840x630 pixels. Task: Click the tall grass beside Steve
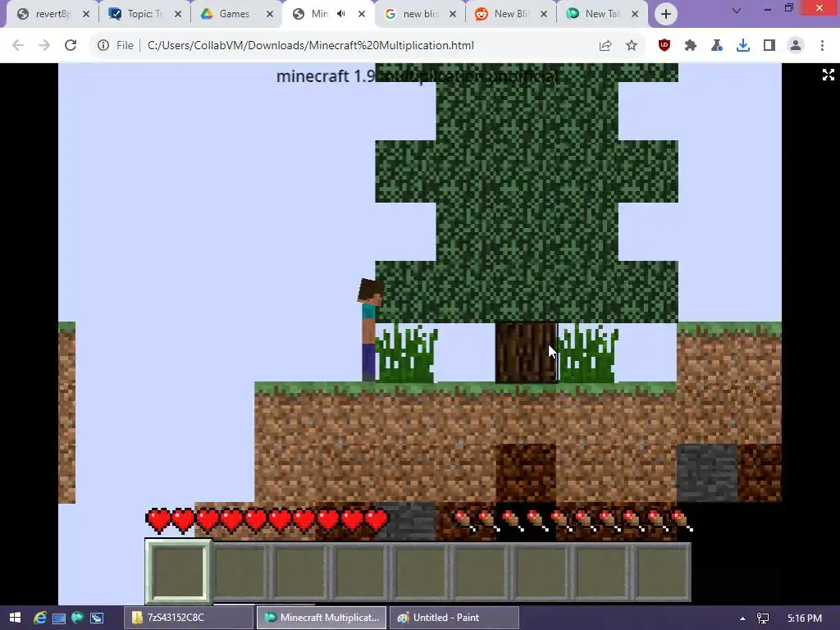(x=407, y=353)
